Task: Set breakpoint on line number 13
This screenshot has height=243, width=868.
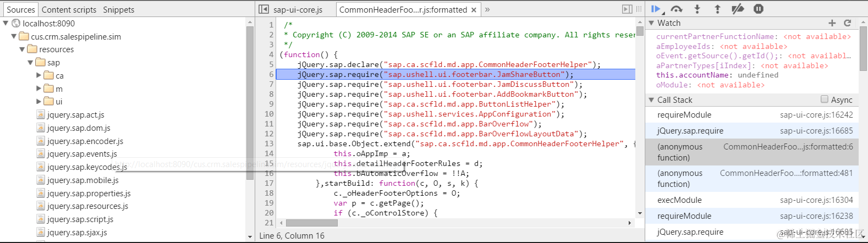Action: tap(269, 143)
